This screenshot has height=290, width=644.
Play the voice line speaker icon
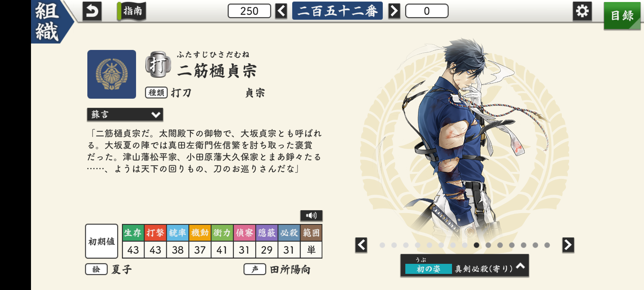click(x=311, y=215)
